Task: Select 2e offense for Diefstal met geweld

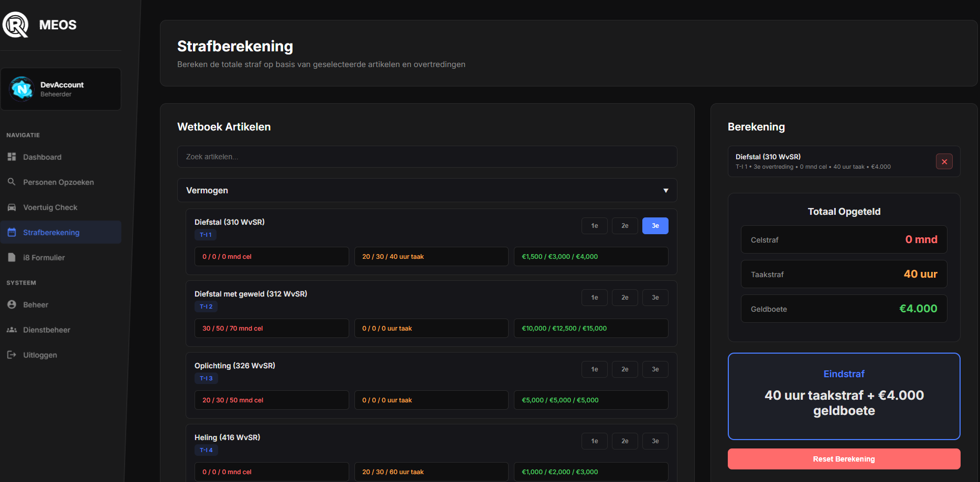Action: coord(624,298)
